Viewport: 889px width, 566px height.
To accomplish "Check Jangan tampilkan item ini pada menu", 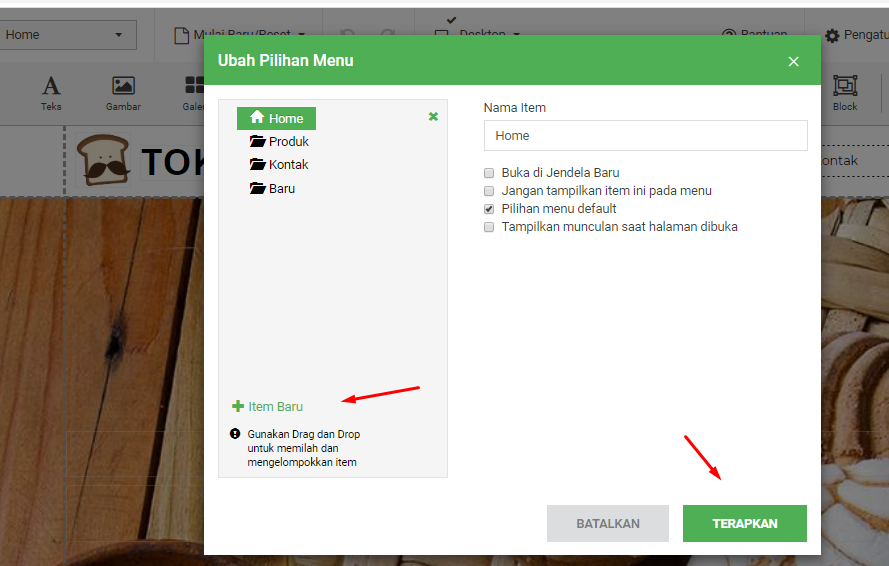I will [489, 191].
